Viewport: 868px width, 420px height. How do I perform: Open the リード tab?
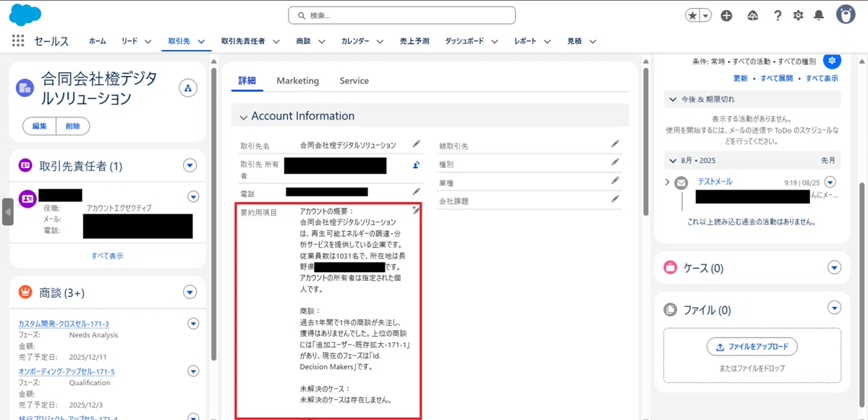(129, 41)
